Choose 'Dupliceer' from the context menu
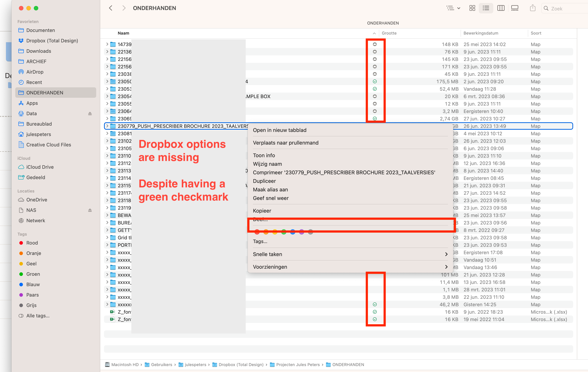 [264, 181]
